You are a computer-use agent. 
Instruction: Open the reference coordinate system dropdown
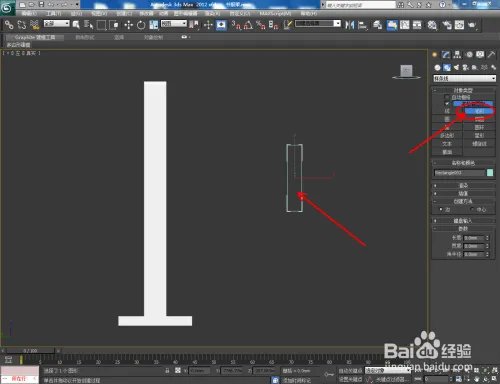(174, 23)
